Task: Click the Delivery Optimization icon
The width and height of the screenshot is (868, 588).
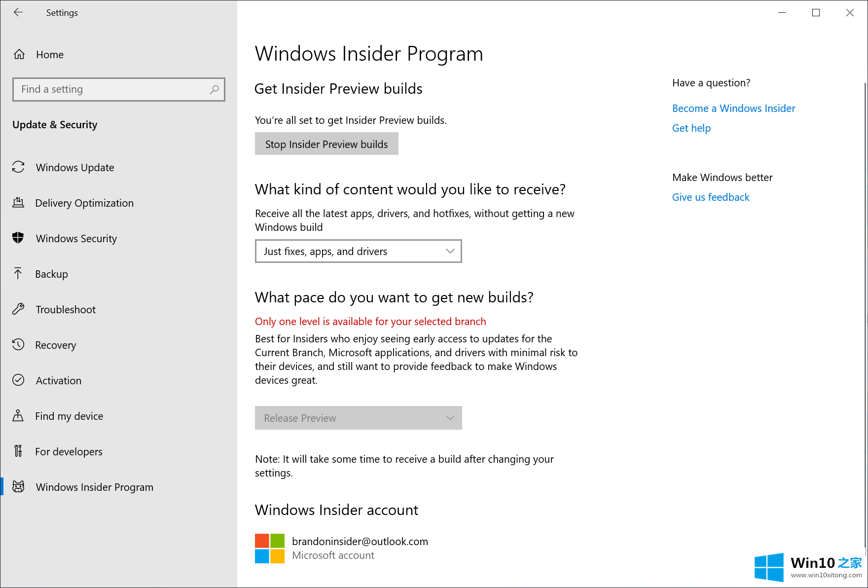Action: pyautogui.click(x=18, y=203)
